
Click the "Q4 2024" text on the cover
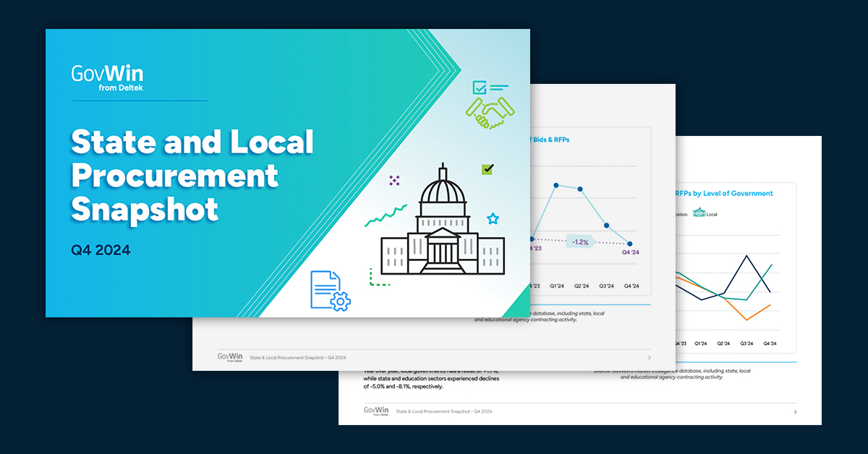101,251
